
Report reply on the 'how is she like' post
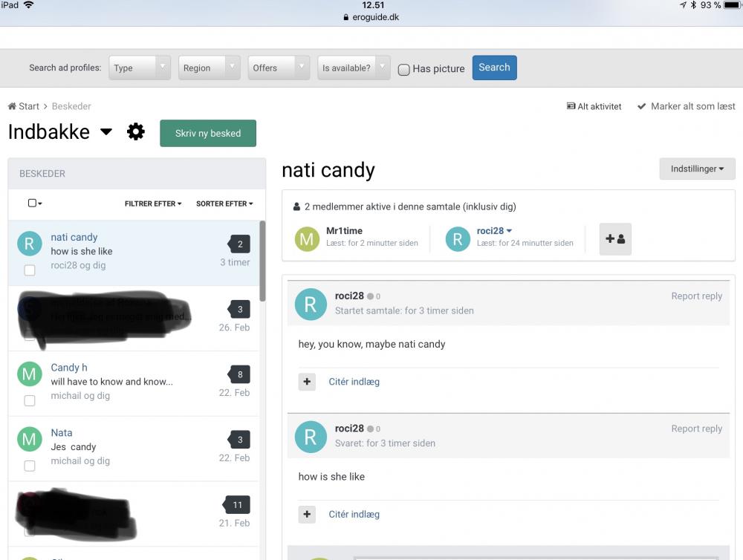[x=697, y=429]
